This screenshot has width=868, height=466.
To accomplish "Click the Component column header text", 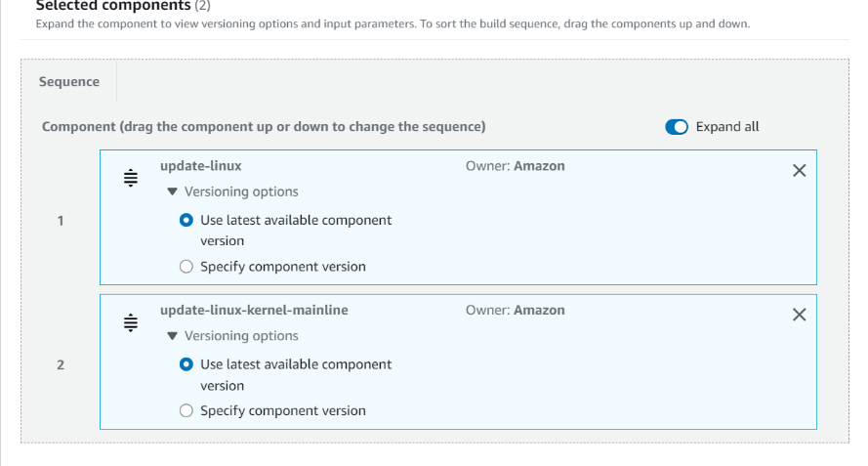I will 264,127.
